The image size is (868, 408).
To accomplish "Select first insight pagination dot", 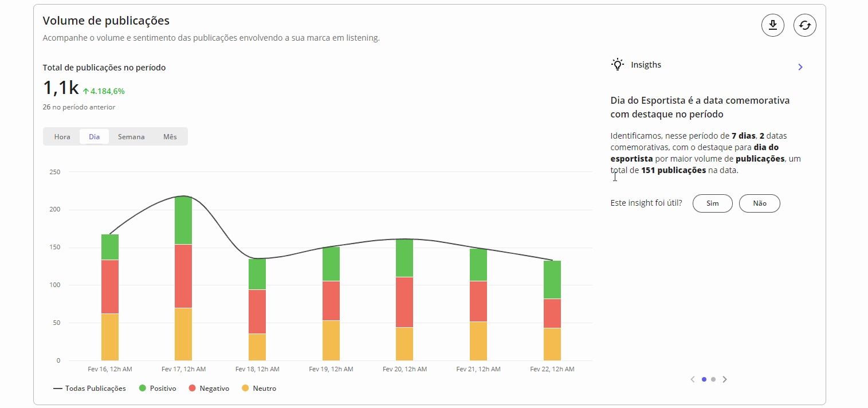I will pyautogui.click(x=704, y=379).
